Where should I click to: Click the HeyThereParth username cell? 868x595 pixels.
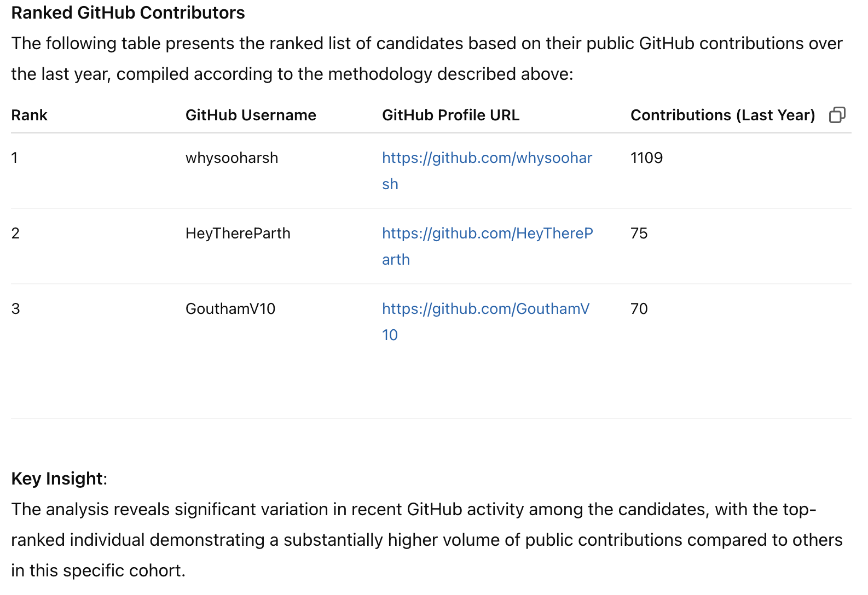click(238, 234)
